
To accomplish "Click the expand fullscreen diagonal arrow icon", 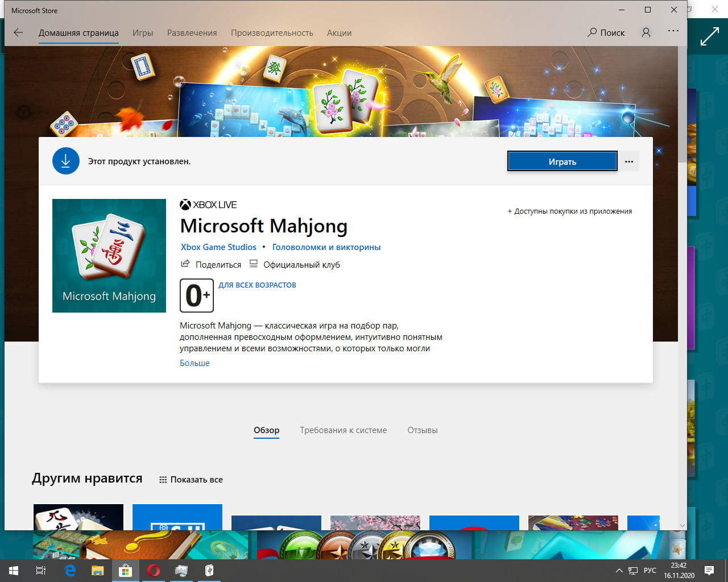I will 709,37.
